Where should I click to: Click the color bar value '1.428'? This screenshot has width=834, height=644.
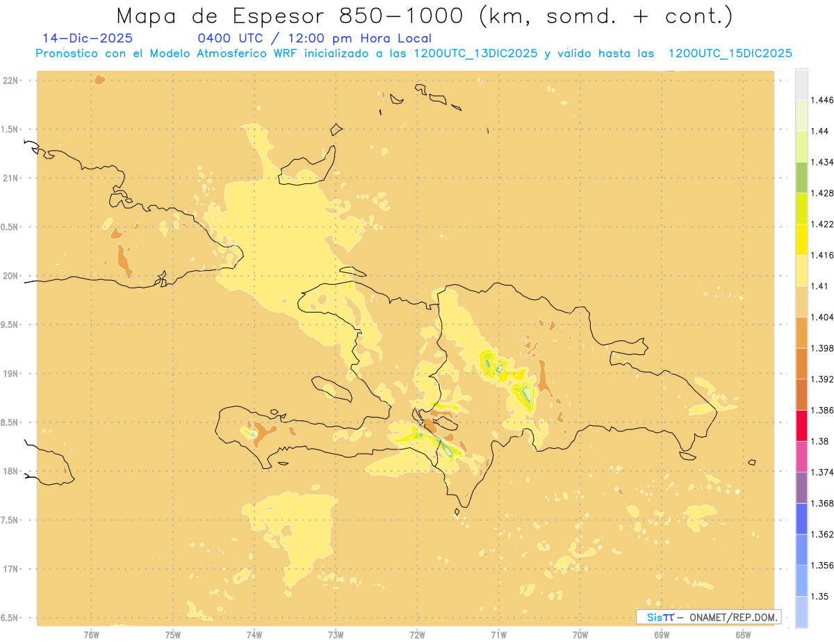[823, 193]
